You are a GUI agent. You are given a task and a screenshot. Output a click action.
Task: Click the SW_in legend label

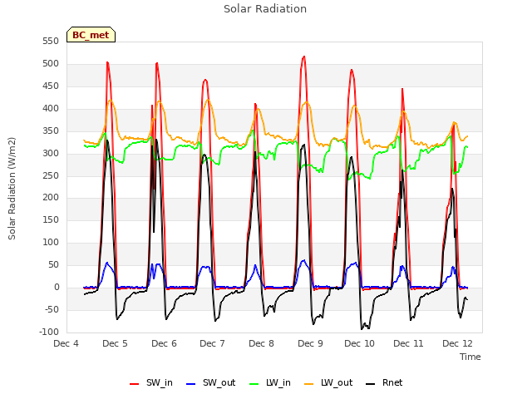coord(159,382)
